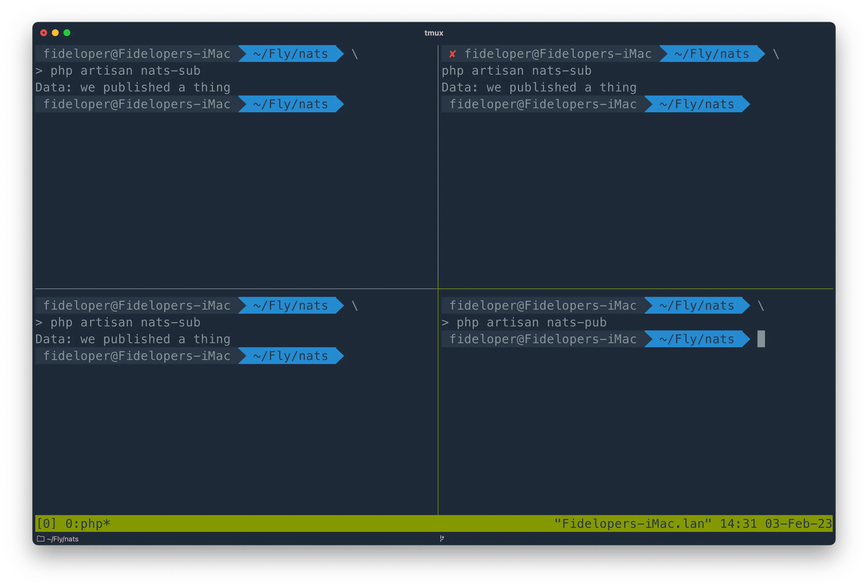Image resolution: width=868 pixels, height=588 pixels.
Task: Click the [0] session indicator
Action: 46,523
